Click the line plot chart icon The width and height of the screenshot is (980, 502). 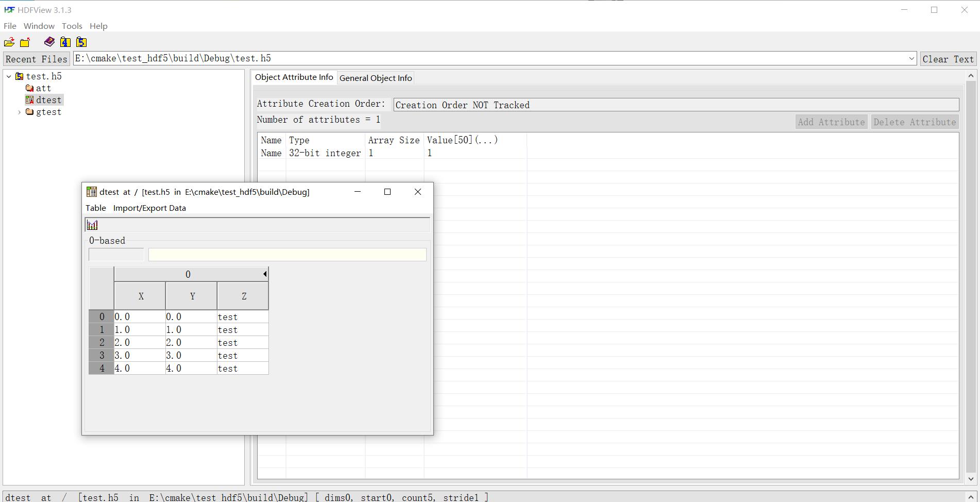92,225
